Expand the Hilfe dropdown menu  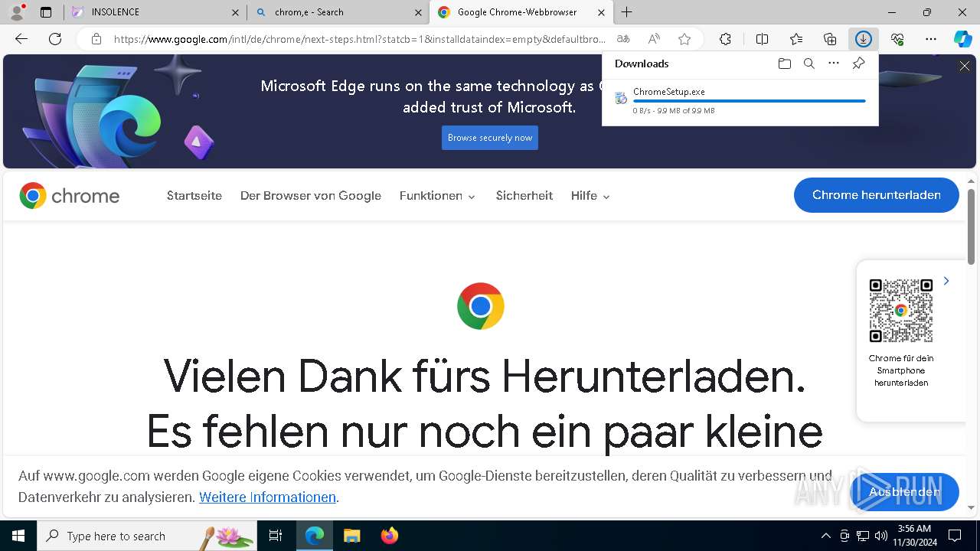pyautogui.click(x=590, y=196)
